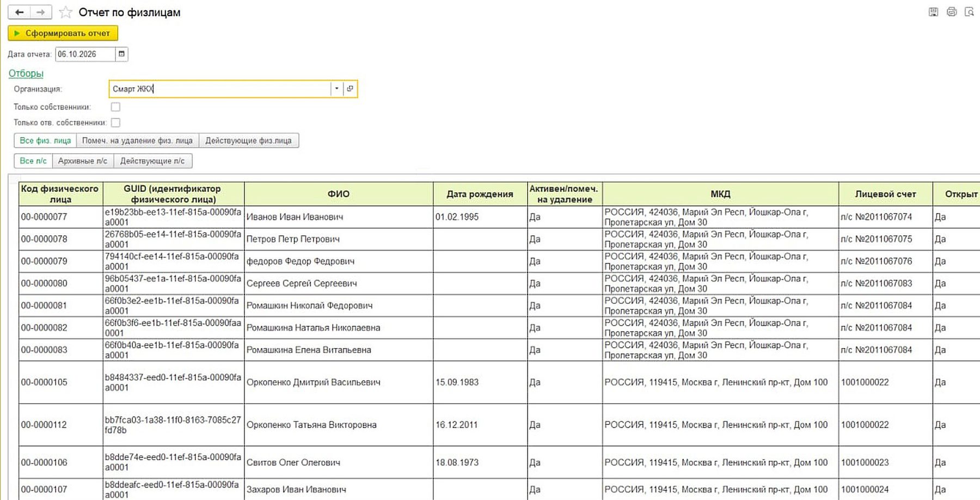The image size is (980, 500).
Task: Select cell Иванов Иван Иванович
Action: tap(339, 217)
